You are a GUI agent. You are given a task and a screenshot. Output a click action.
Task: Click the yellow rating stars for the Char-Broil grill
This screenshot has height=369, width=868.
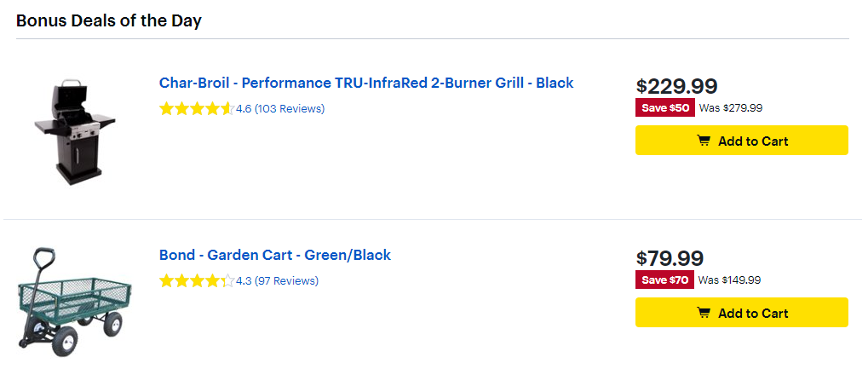click(197, 108)
